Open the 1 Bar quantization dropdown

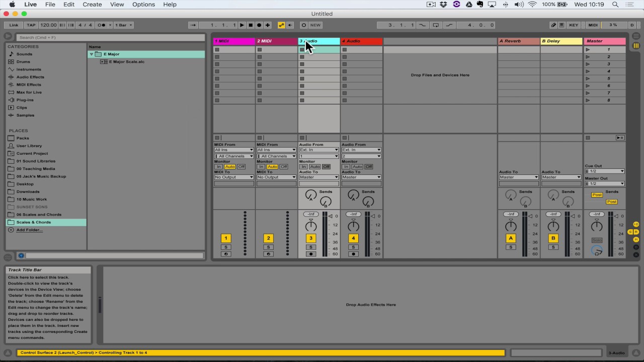(x=124, y=25)
